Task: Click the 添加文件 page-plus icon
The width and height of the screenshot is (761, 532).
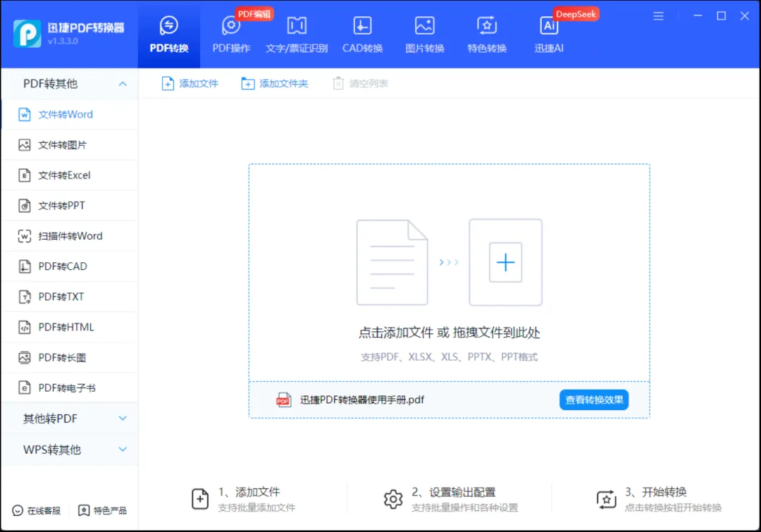Action: (x=168, y=83)
